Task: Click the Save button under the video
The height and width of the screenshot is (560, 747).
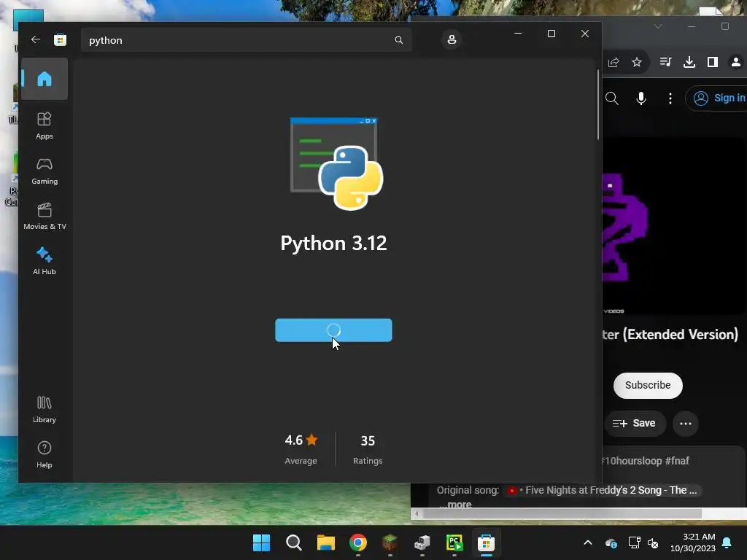Action: [634, 424]
